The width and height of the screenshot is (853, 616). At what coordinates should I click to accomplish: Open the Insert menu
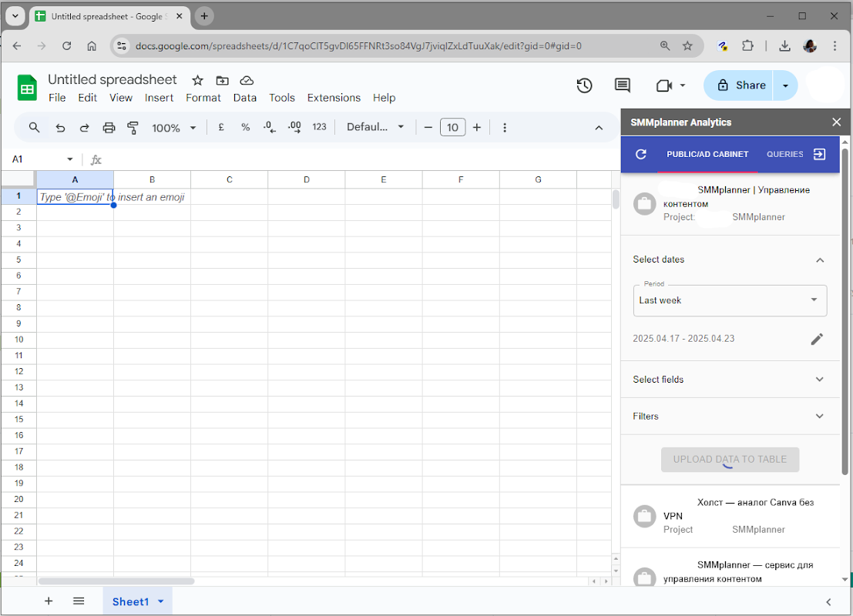[x=159, y=98]
